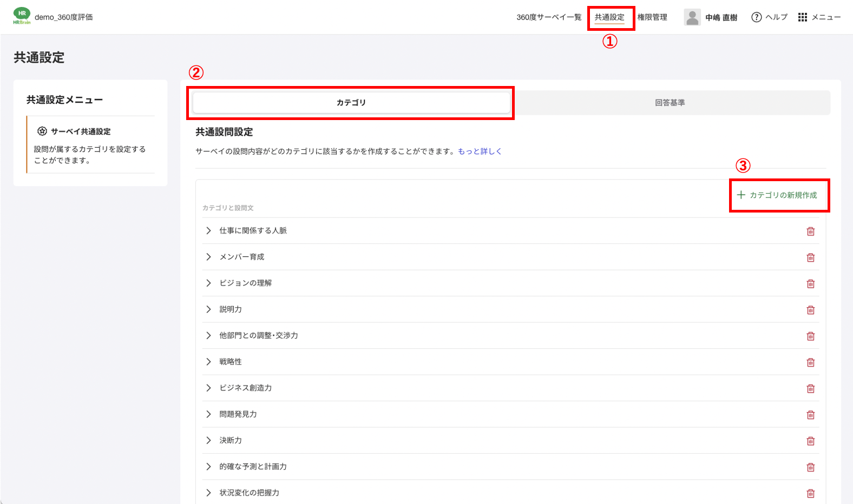
Task: Click the 中嶋 直樹 user name
Action: tap(721, 17)
